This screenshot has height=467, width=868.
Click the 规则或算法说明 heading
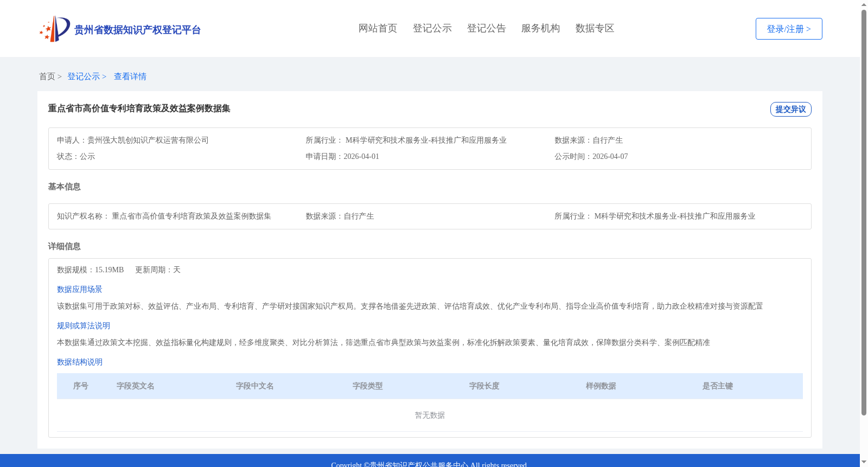pos(84,325)
